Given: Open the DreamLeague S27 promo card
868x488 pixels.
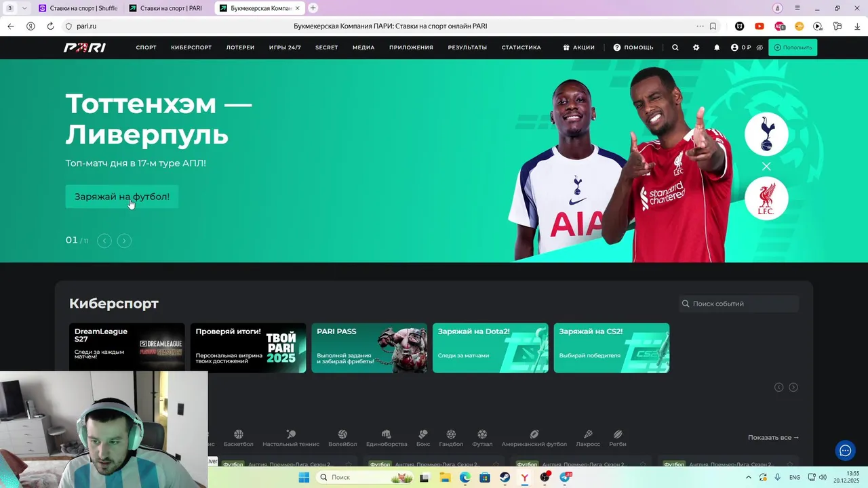Looking at the screenshot, I should (x=127, y=348).
